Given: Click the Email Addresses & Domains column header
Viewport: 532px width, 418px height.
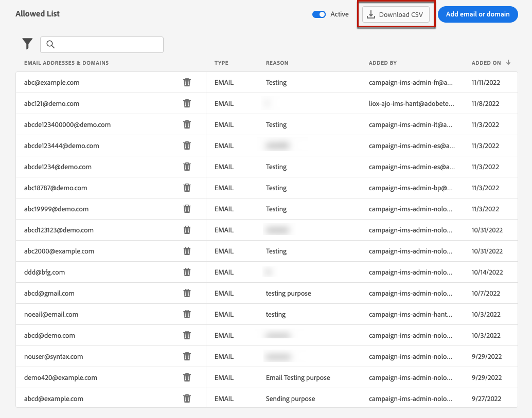Looking at the screenshot, I should tap(66, 63).
